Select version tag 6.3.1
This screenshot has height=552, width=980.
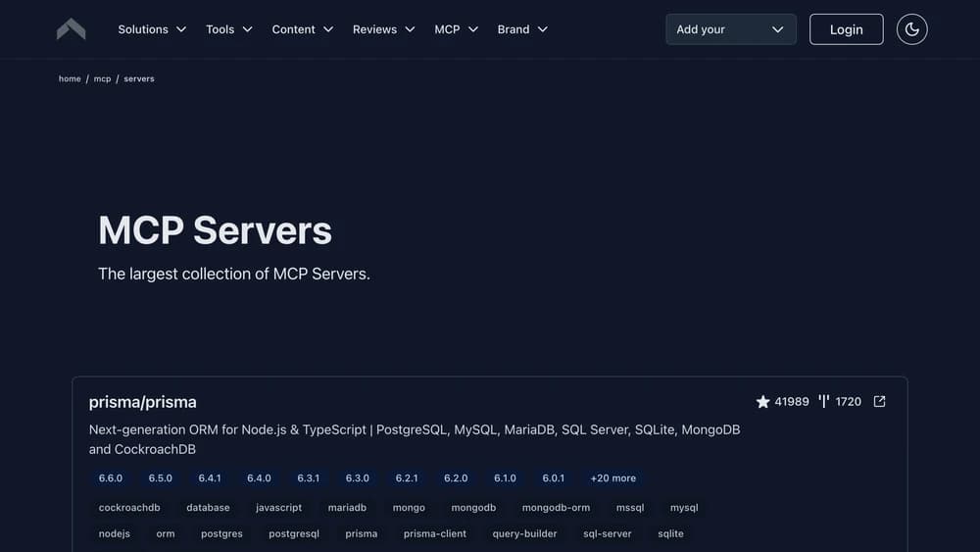(308, 478)
